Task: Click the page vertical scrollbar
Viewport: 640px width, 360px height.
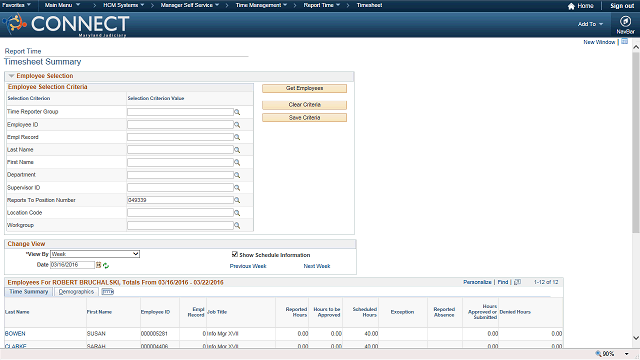Action: point(636,143)
